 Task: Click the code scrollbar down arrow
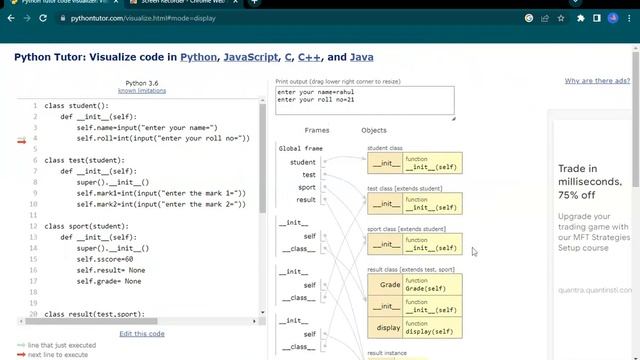pos(262,313)
